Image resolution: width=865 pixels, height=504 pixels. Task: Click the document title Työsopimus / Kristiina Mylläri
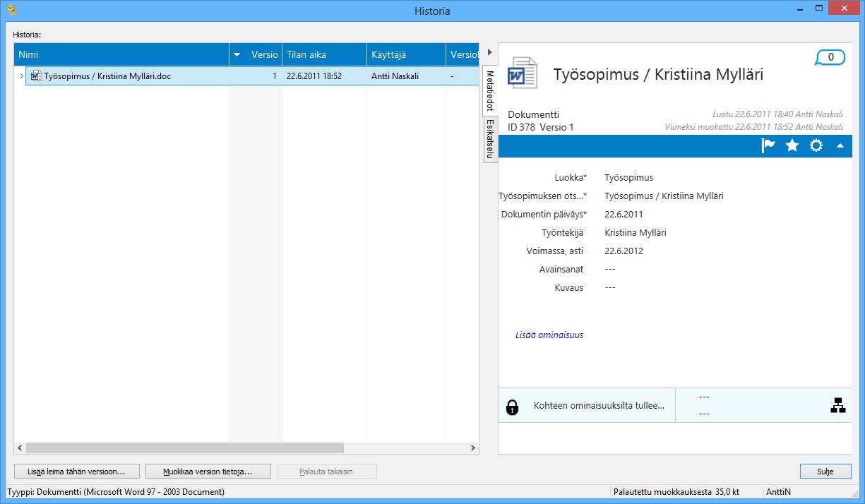point(658,74)
